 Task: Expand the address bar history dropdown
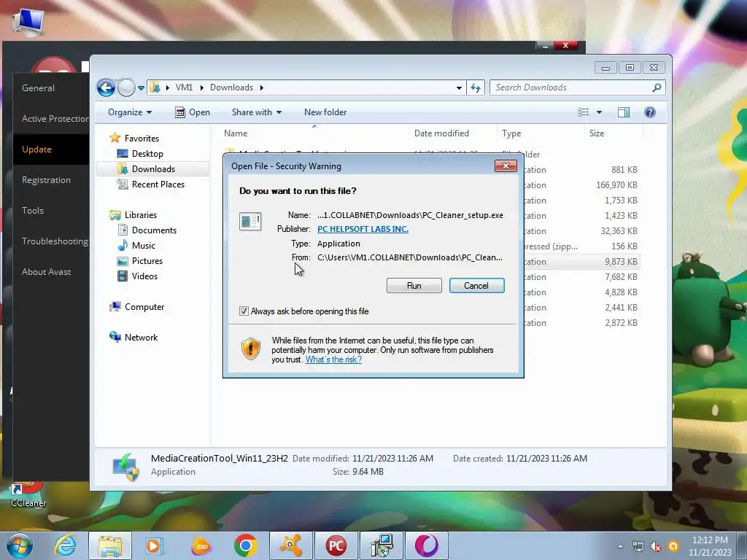[x=459, y=87]
